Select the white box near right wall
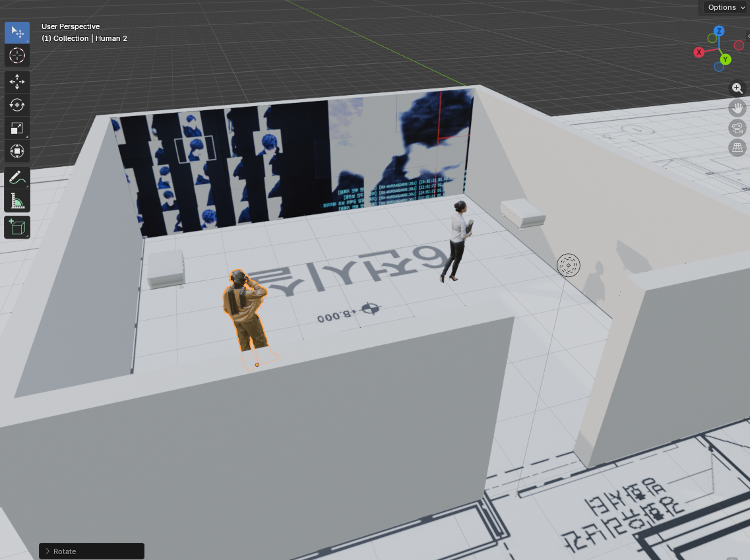The image size is (750, 560). (x=523, y=213)
